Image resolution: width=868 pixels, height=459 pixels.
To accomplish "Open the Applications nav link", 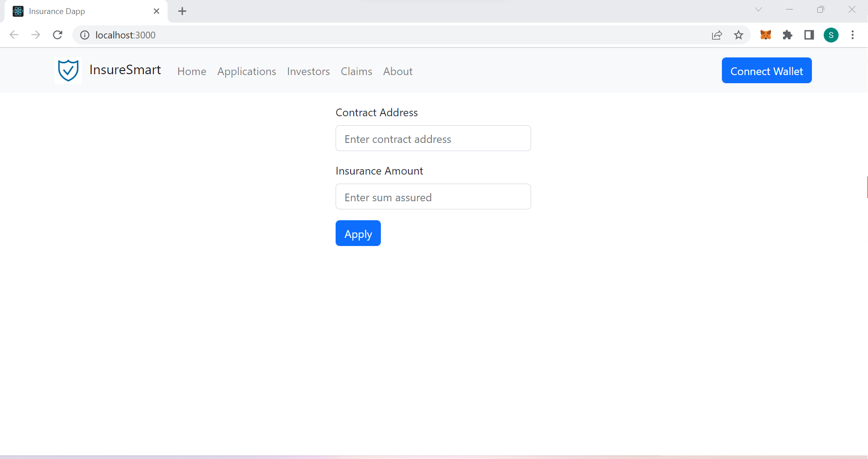I will point(247,71).
